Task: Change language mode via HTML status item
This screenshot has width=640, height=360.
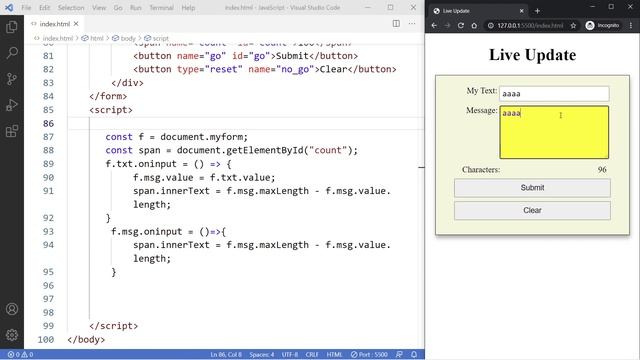Action: click(x=334, y=355)
